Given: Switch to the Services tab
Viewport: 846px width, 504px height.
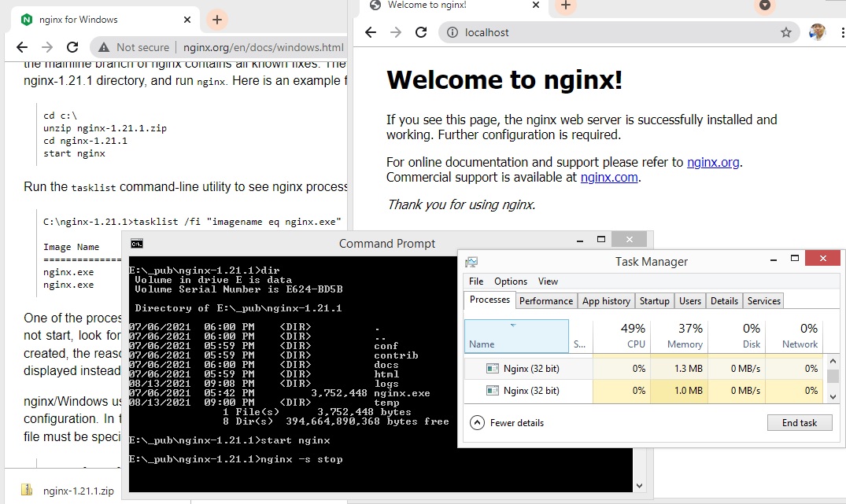Looking at the screenshot, I should click(763, 300).
